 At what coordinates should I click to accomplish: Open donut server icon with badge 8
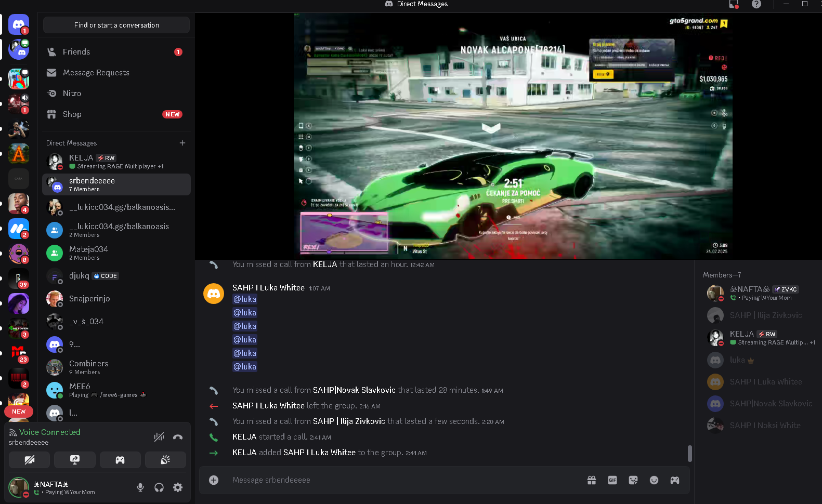click(x=19, y=254)
